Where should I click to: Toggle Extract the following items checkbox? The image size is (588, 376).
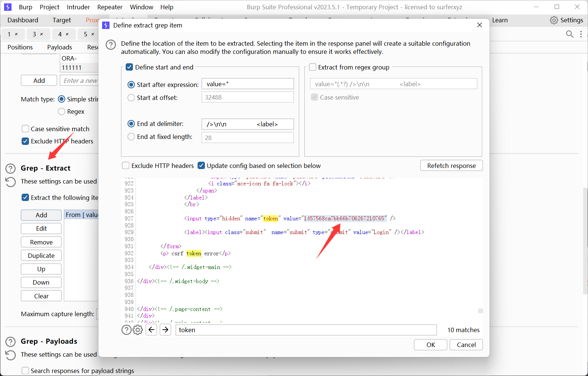(x=25, y=197)
